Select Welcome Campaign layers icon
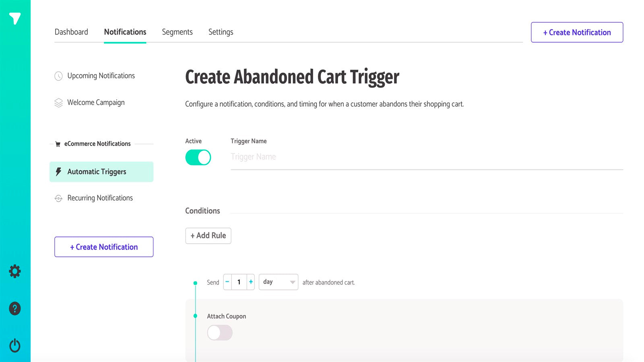The height and width of the screenshot is (362, 644). 59,102
